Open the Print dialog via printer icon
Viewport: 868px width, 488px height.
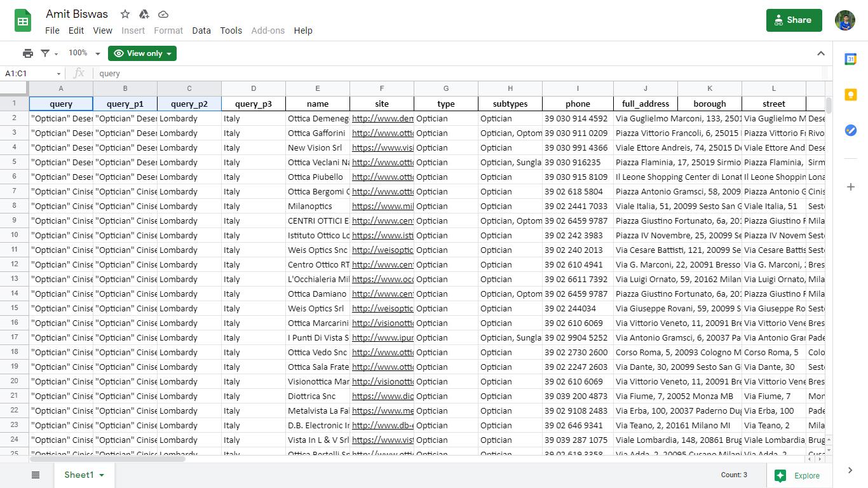29,53
